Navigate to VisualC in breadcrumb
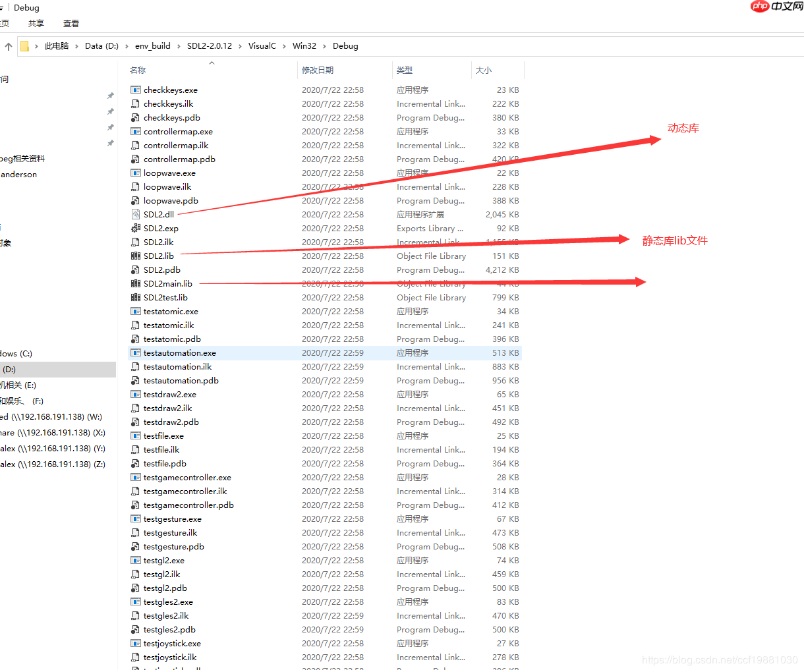Viewport: 804px width, 672px height. (x=262, y=46)
